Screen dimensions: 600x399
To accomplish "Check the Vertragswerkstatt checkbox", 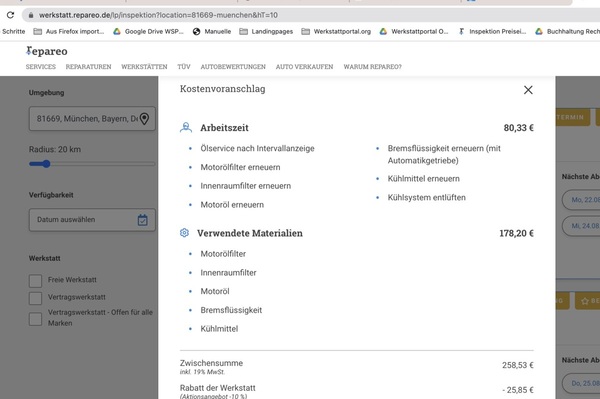I will pos(36,298).
